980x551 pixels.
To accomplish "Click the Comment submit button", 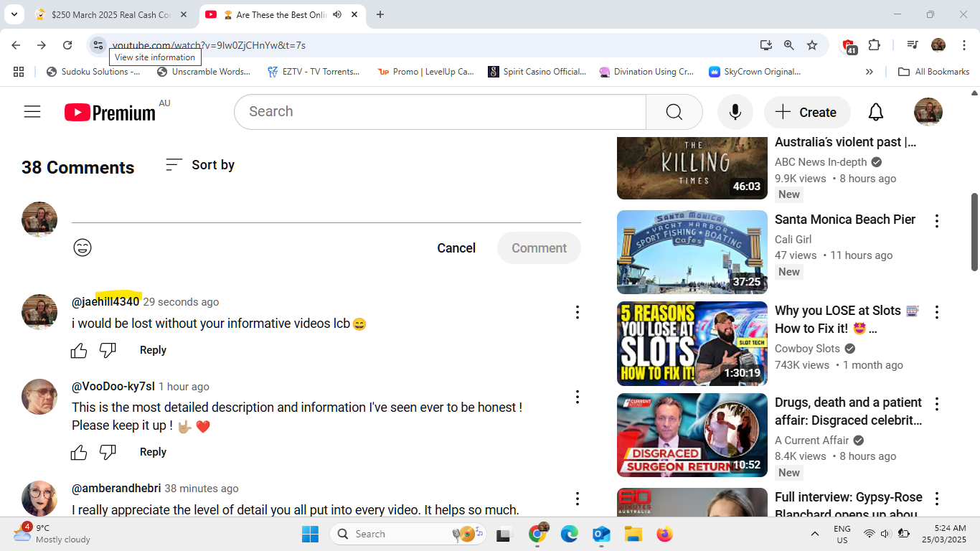I will [x=539, y=248].
